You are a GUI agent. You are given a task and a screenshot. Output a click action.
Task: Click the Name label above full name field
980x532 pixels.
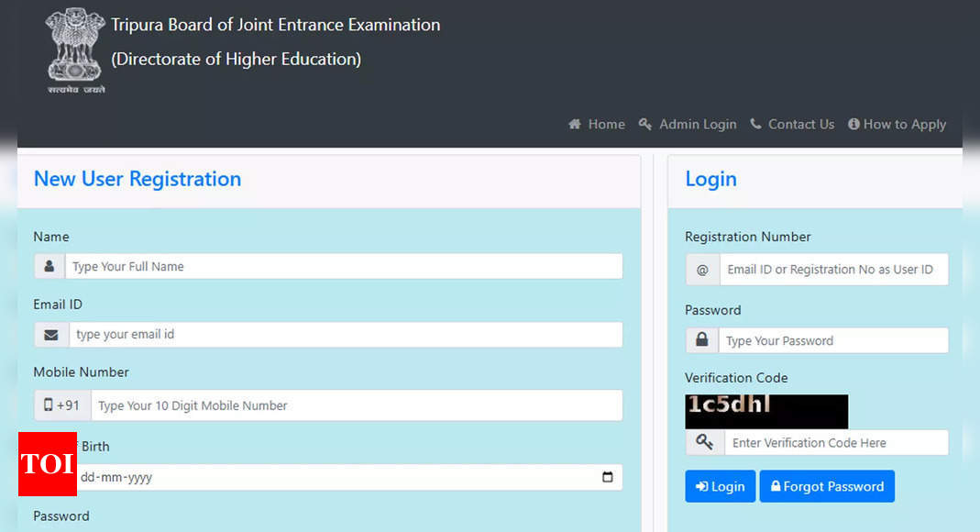51,237
